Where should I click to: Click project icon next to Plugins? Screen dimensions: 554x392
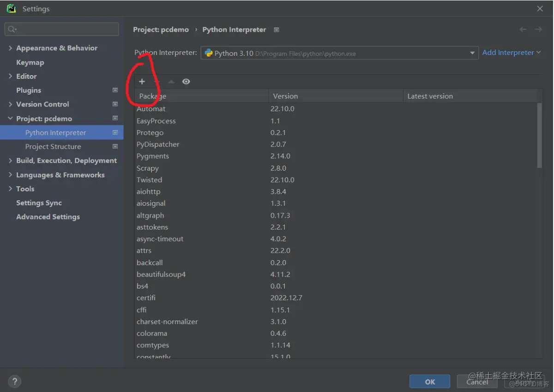tap(115, 90)
